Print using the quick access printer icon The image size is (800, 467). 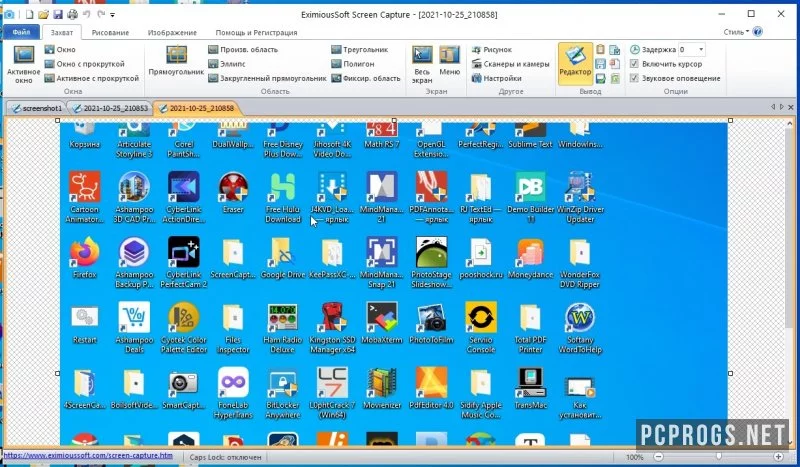point(72,15)
